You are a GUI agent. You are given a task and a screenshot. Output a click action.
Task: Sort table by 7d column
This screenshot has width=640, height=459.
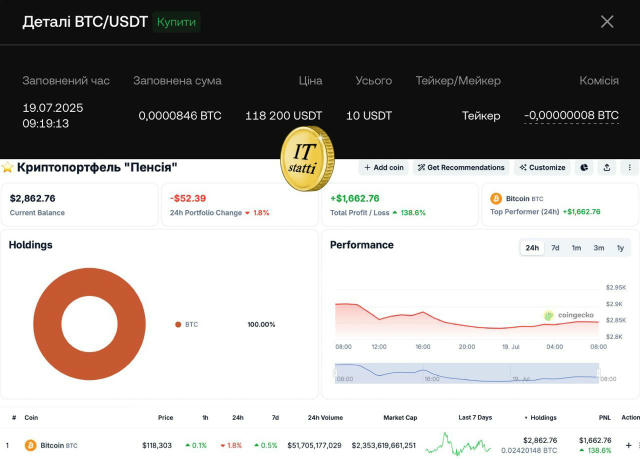click(275, 417)
